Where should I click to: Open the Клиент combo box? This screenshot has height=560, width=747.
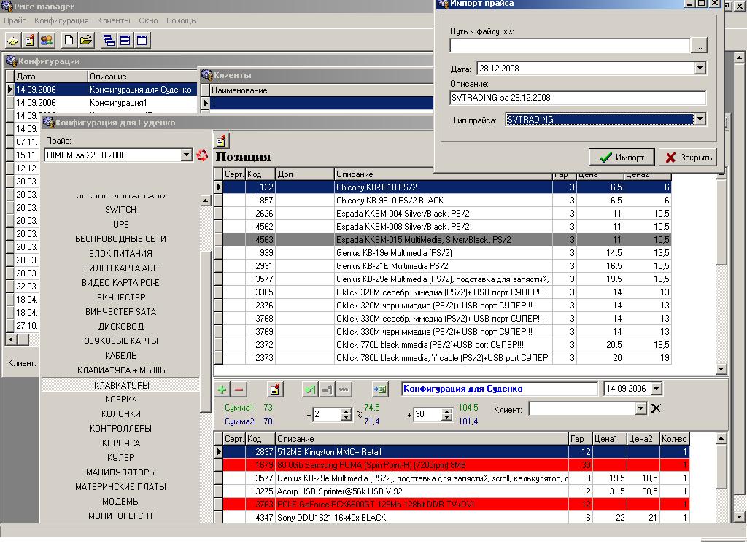(641, 409)
